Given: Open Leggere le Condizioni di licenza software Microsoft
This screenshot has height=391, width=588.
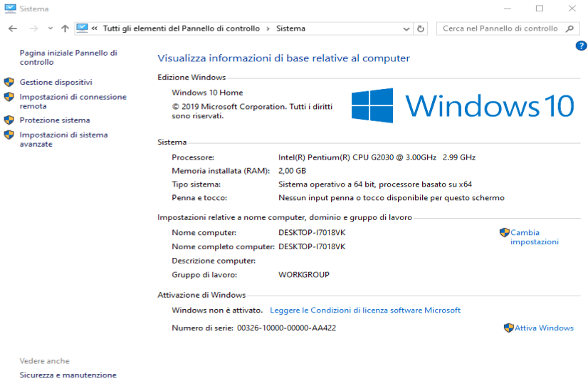Looking at the screenshot, I should coord(365,311).
